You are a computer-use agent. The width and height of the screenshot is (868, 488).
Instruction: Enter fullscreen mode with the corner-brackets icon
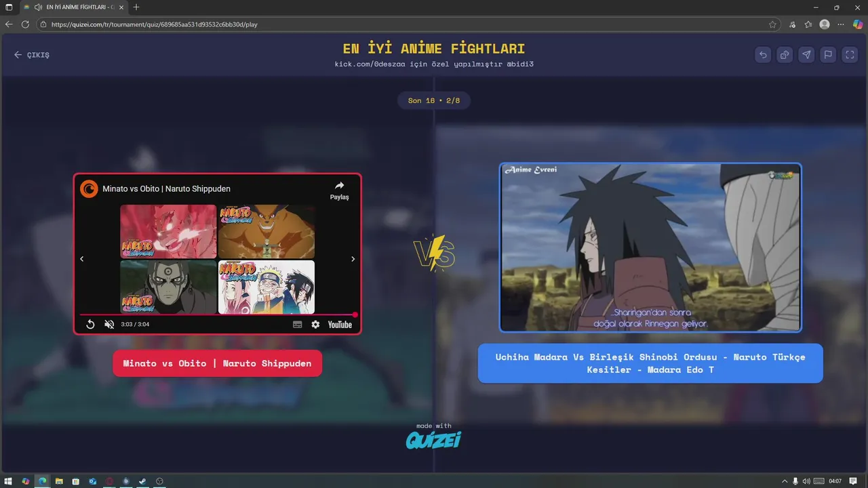(850, 55)
